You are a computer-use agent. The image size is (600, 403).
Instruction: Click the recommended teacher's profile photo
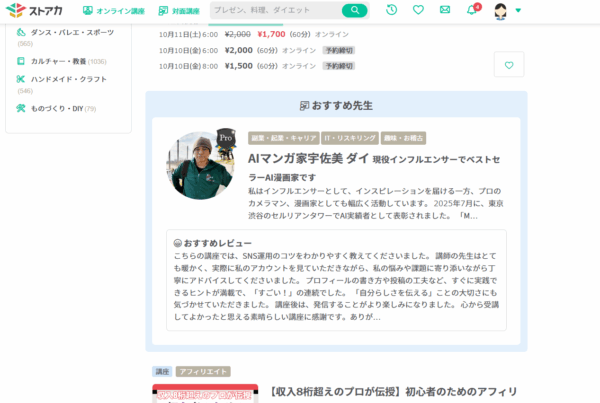pyautogui.click(x=200, y=165)
